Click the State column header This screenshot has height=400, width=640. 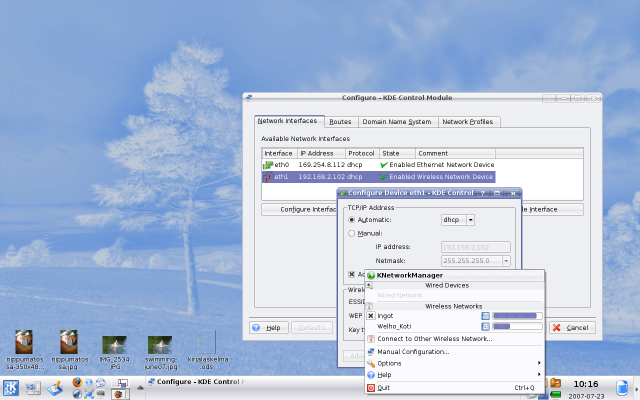[x=397, y=153]
